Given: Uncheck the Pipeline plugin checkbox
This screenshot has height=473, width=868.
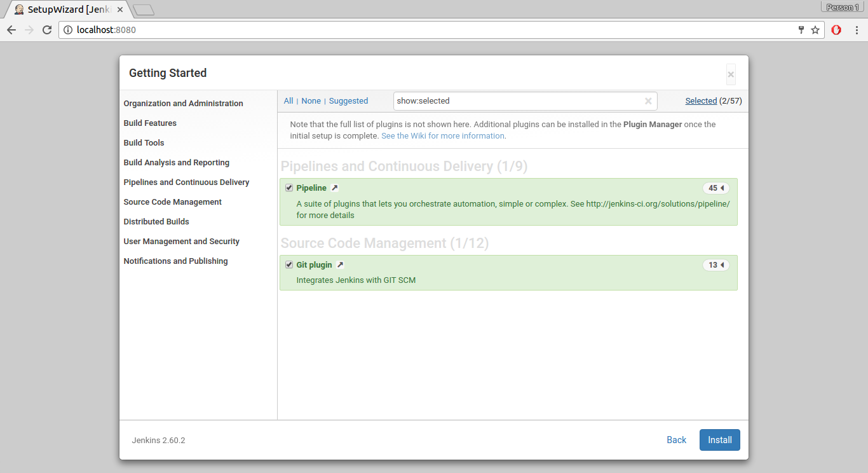Looking at the screenshot, I should click(x=289, y=188).
